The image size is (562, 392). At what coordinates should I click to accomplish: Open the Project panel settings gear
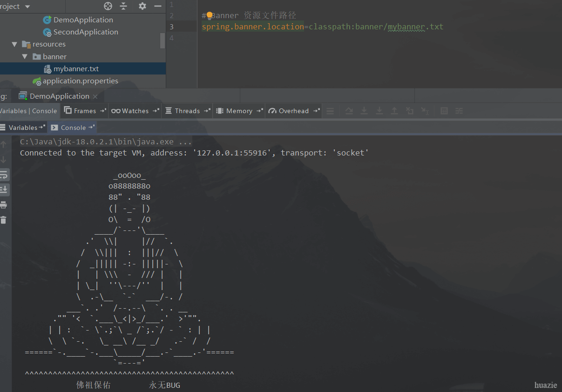click(x=142, y=6)
